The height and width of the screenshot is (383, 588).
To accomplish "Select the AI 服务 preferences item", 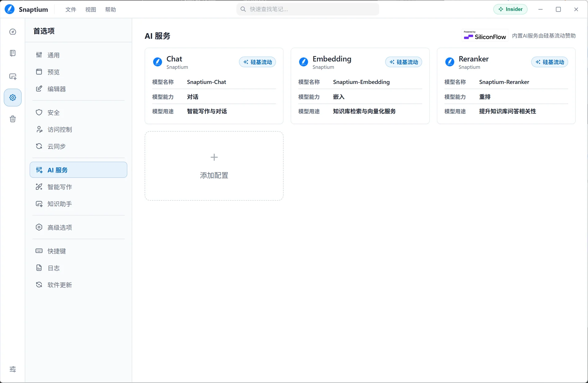I will pyautogui.click(x=78, y=170).
